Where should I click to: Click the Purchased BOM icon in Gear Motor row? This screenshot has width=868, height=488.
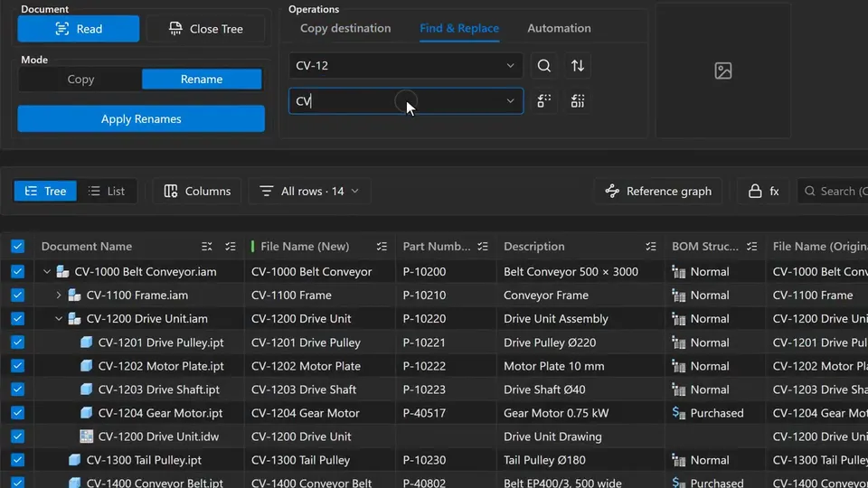tap(679, 413)
